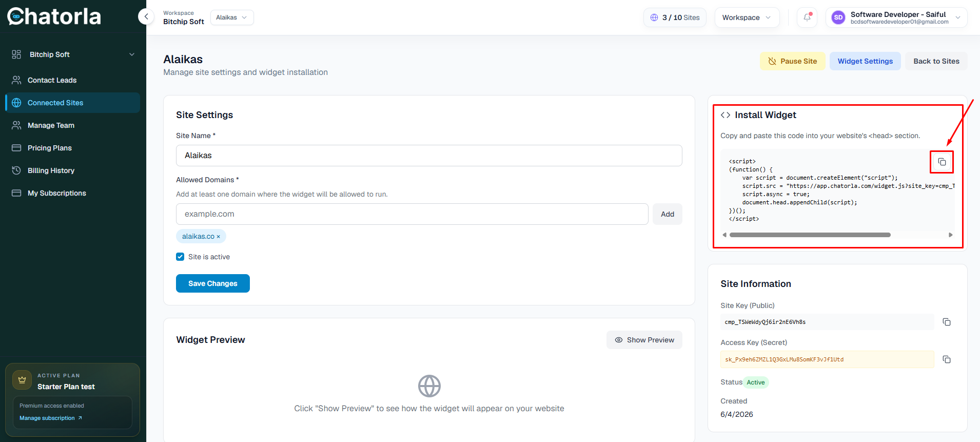Copy the public Site Key
Image resolution: width=980 pixels, height=442 pixels.
947,322
